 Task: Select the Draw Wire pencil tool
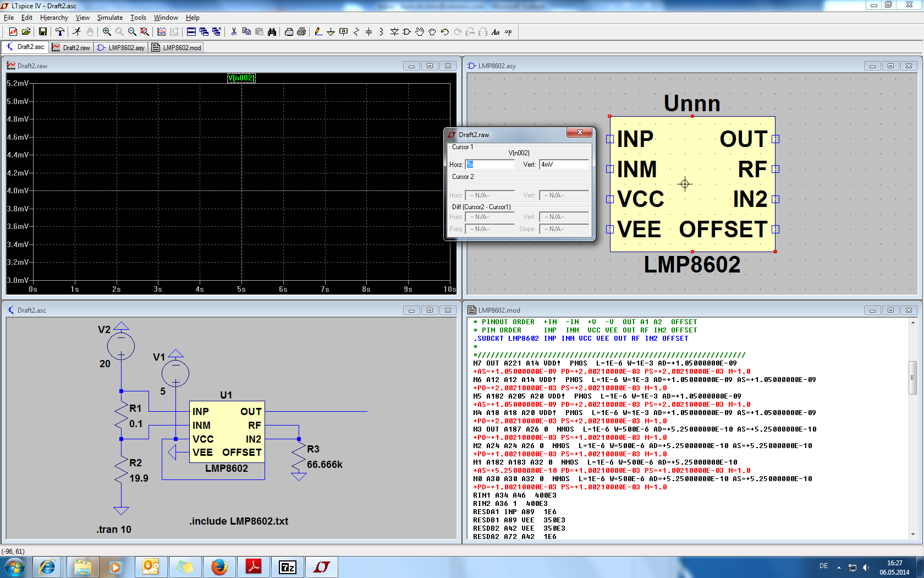318,32
